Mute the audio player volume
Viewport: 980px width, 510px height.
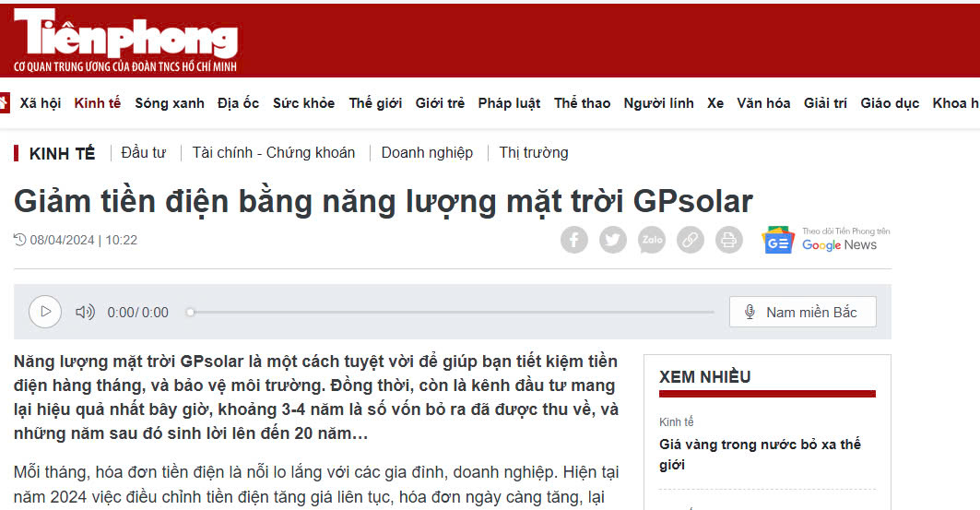coord(85,312)
